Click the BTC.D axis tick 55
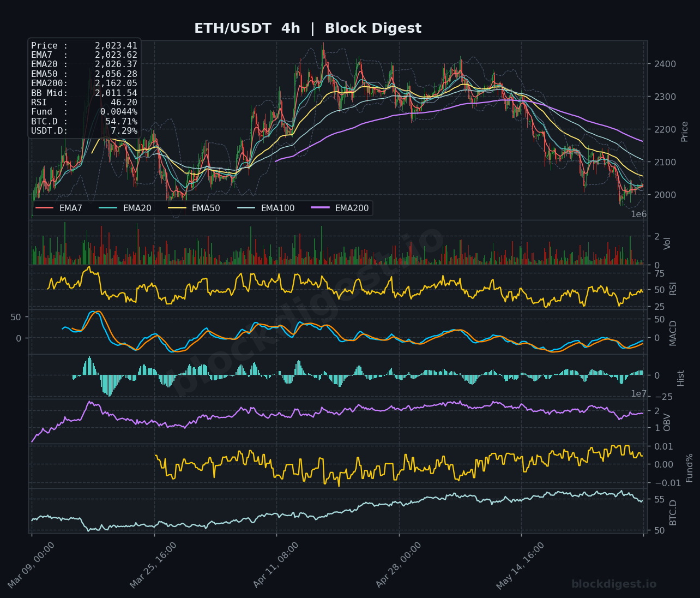 [x=660, y=499]
